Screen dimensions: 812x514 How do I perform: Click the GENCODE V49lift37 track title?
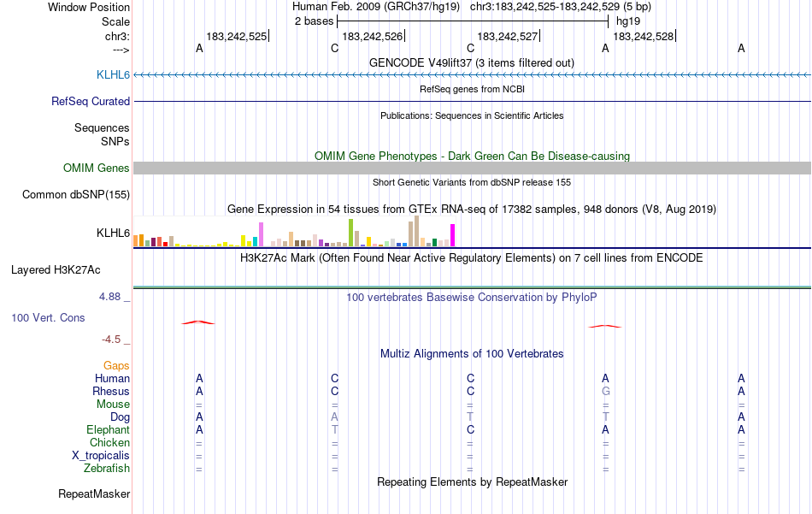(472, 62)
